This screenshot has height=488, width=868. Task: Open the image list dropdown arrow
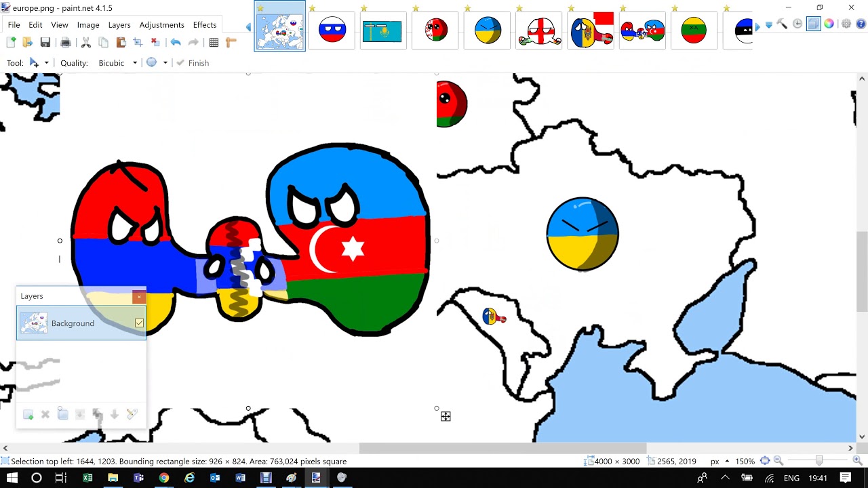[768, 25]
